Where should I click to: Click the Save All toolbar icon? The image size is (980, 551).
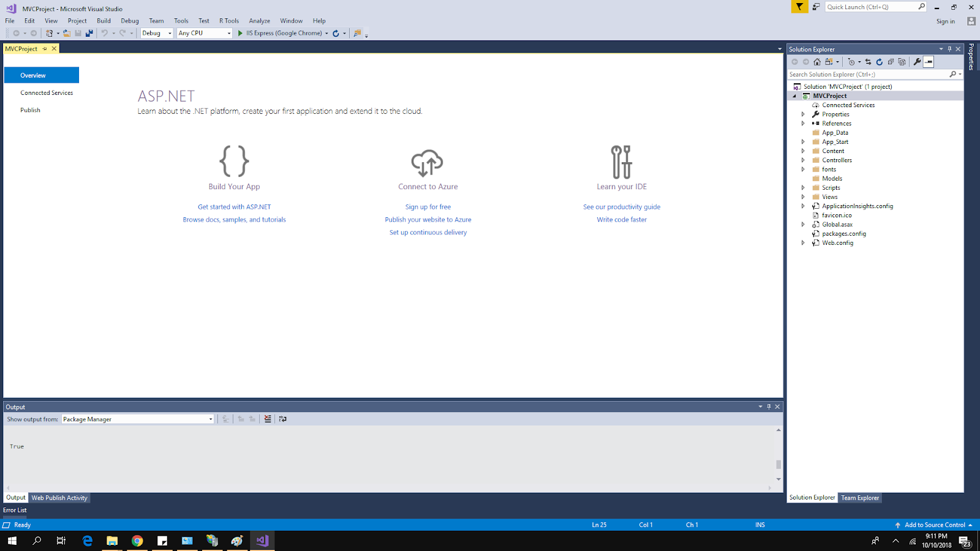coord(89,33)
